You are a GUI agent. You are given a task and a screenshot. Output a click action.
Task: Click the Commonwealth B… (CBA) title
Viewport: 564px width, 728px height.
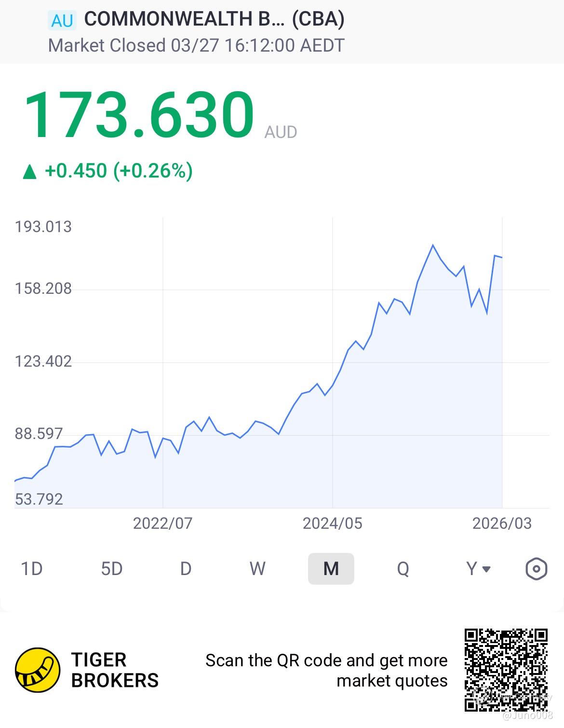(214, 19)
